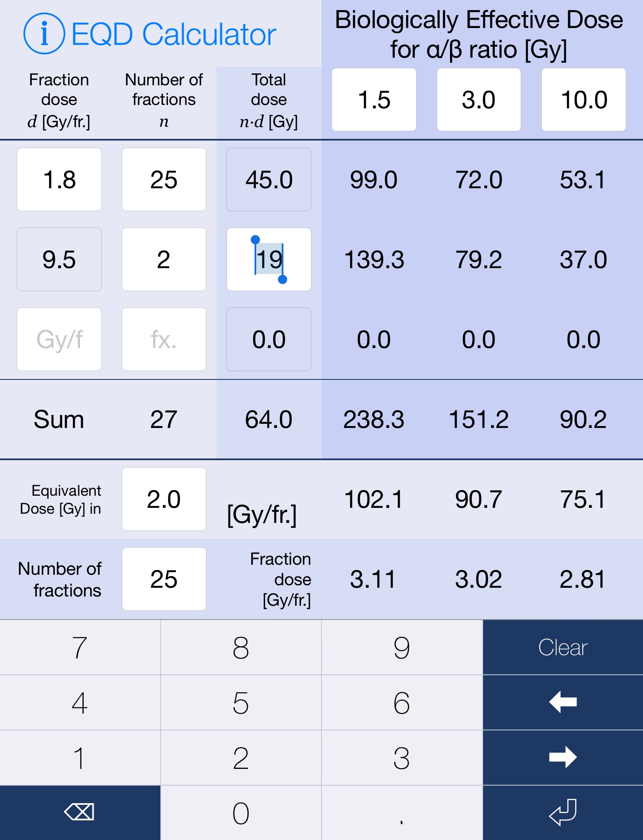Screen dimensions: 643x840
Task: Tap the 45.0 total dose field
Action: pos(269,179)
